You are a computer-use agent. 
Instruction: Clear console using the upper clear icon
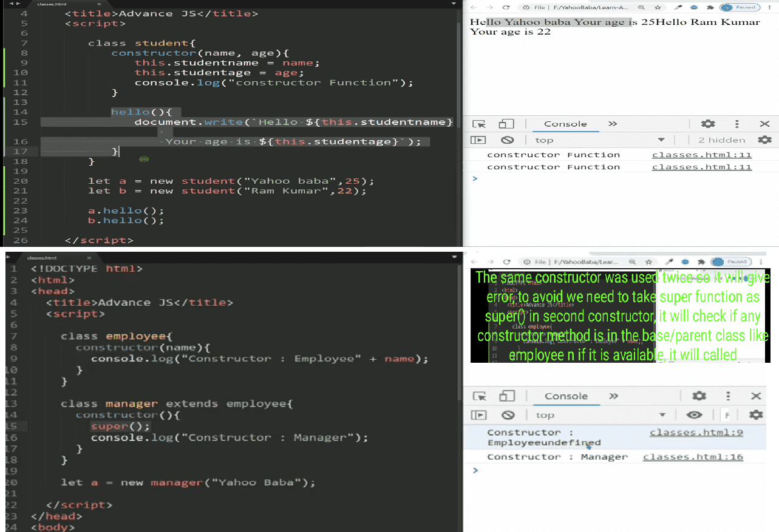pyautogui.click(x=508, y=140)
